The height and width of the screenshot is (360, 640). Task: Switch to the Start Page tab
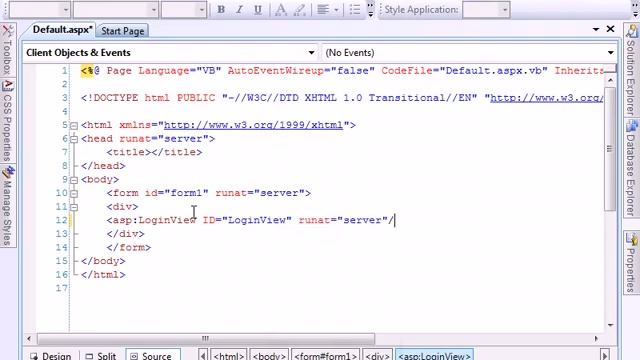pos(122,31)
